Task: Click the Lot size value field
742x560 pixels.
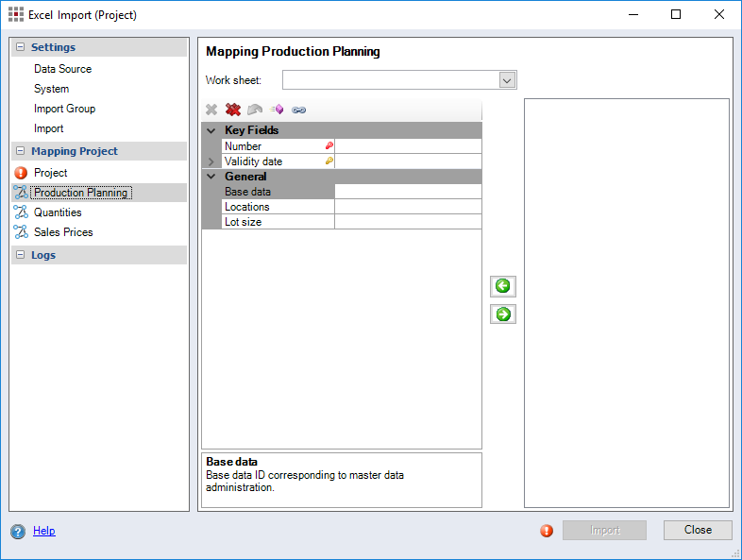Action: click(408, 222)
